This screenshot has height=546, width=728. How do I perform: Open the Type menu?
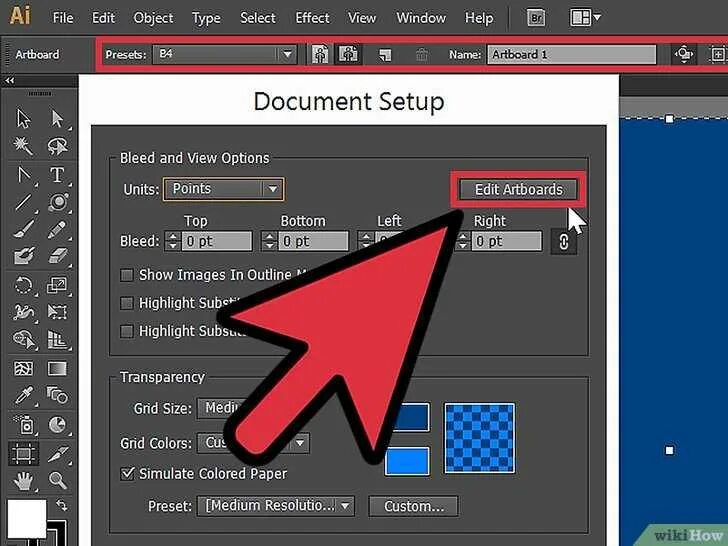(x=206, y=19)
